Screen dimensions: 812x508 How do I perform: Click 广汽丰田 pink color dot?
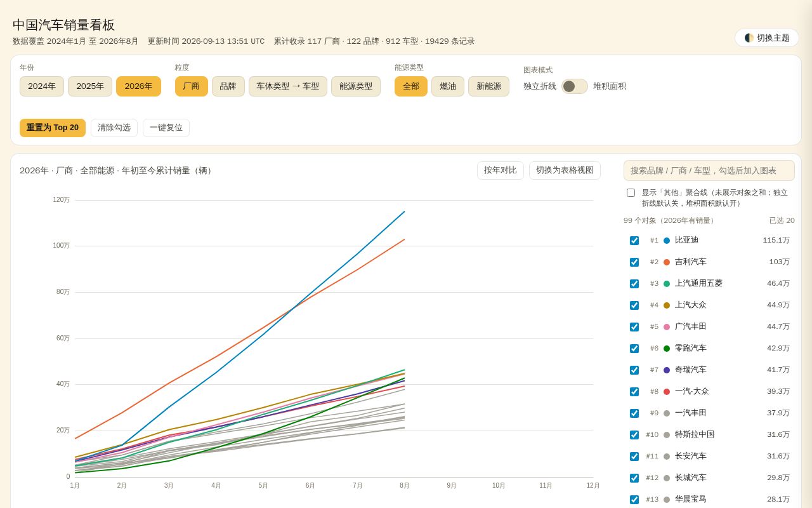point(667,327)
